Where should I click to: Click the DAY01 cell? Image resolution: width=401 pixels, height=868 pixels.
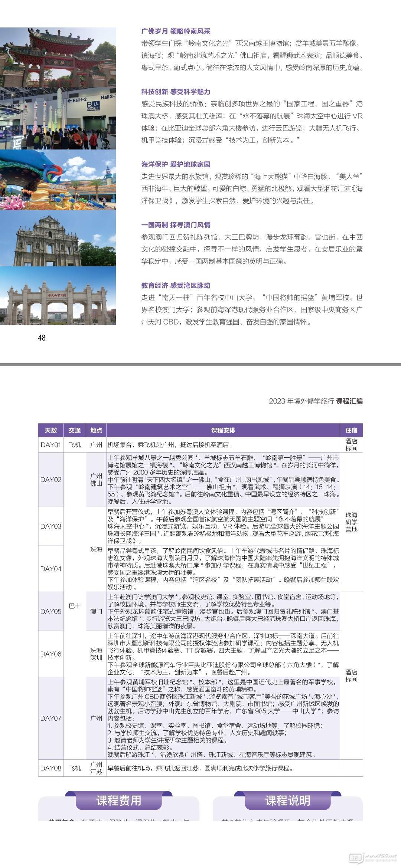tap(51, 445)
